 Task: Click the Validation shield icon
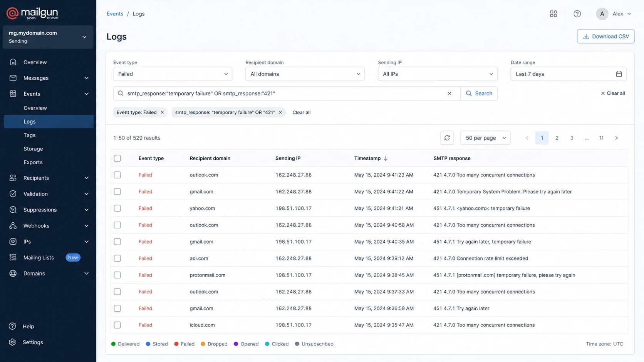coord(13,194)
